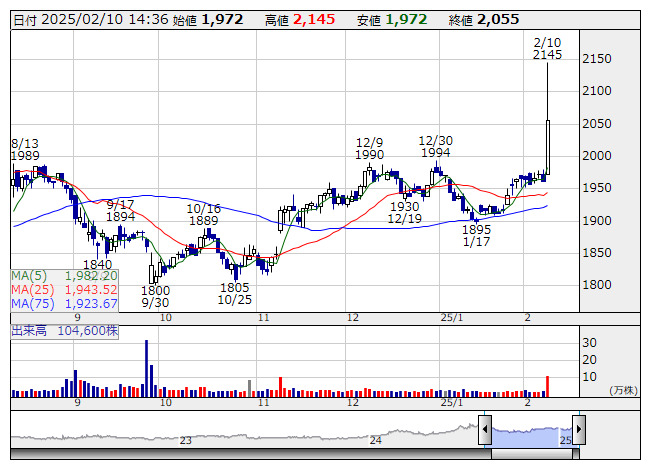Click the 高値 2,145 value in header
This screenshot has width=653, height=470.
pos(300,20)
